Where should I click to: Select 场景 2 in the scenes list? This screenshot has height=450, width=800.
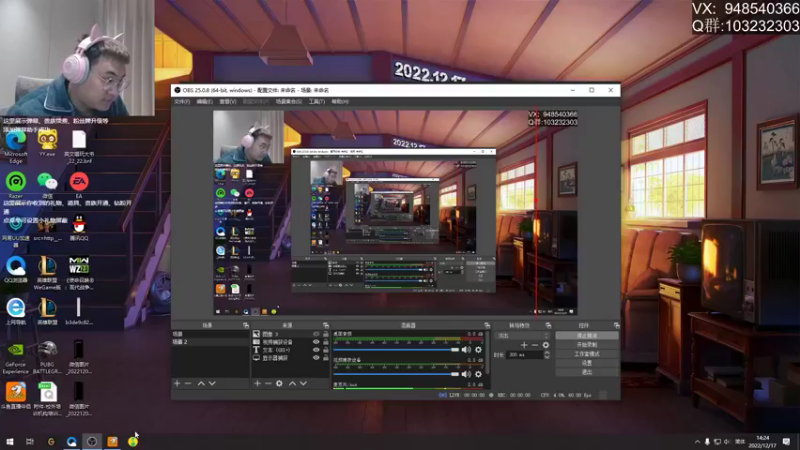210,342
